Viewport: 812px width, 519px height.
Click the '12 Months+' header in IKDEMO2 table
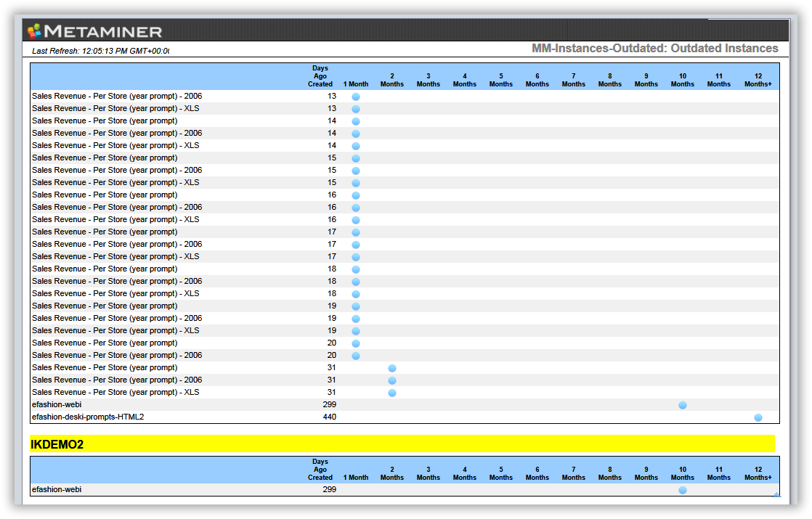click(x=758, y=473)
